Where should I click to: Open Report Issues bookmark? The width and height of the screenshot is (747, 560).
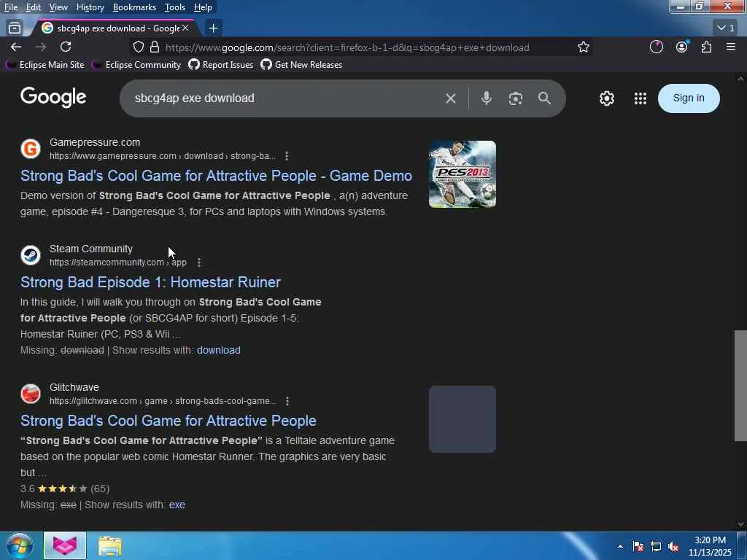[x=220, y=65]
